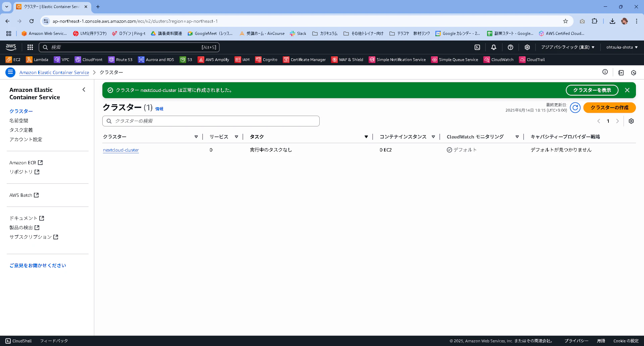
Task: Open CloudFront from the favorites bar
Action: 89,60
